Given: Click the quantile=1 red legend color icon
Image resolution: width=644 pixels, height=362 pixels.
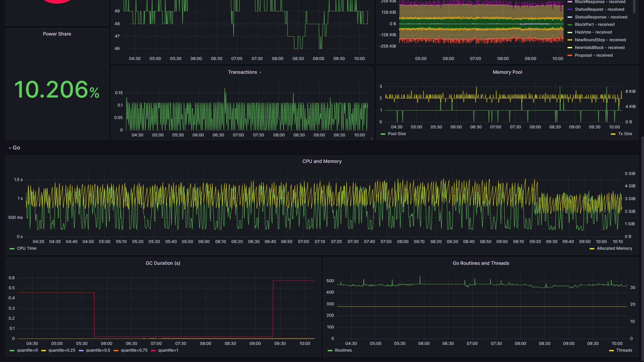Looking at the screenshot, I should [153, 351].
